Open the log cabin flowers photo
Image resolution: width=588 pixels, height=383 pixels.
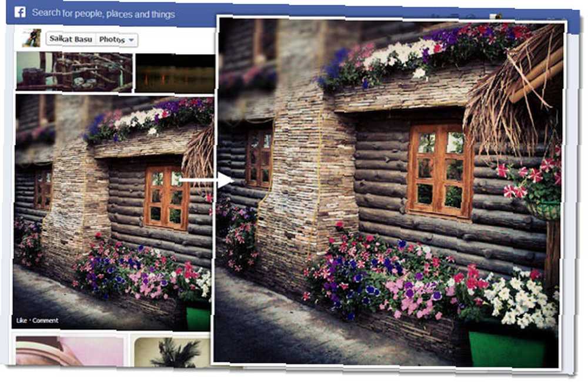(112, 212)
